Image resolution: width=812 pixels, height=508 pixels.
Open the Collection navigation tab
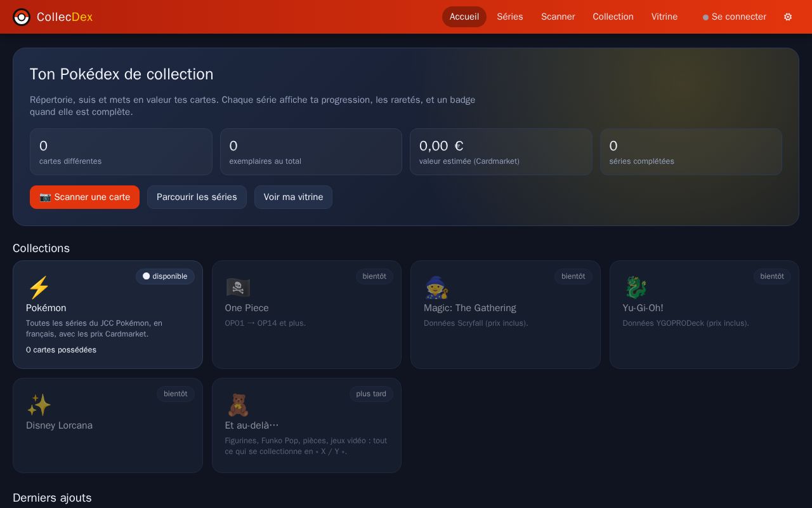point(613,17)
